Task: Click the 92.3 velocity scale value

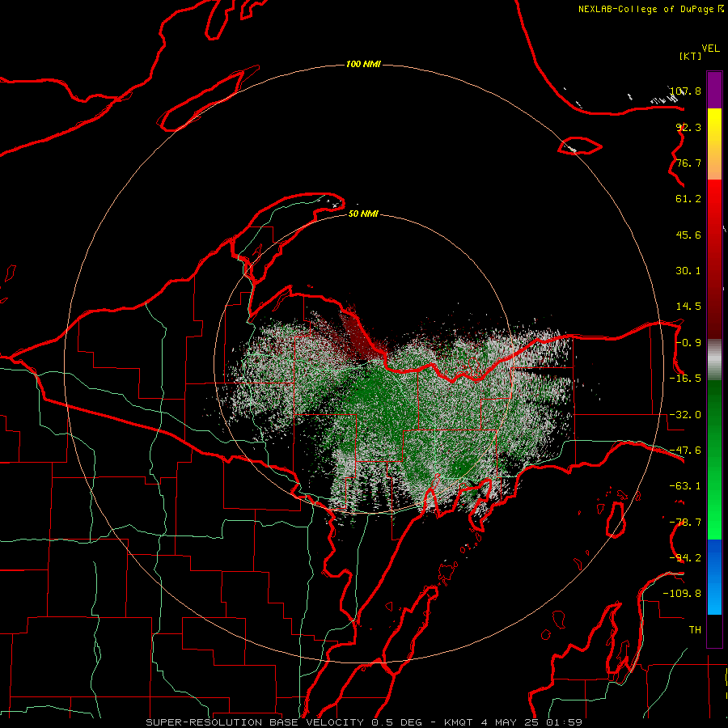Action: pos(688,127)
